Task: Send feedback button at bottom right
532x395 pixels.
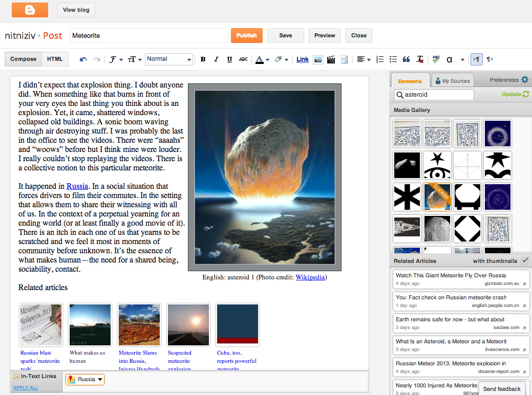Action: click(x=502, y=389)
